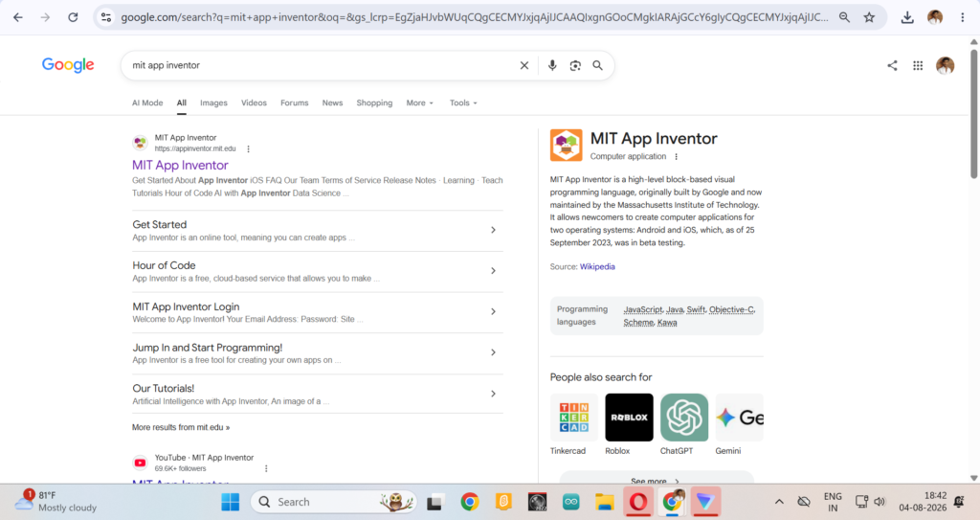Expand the Hour of Code sitelink chevron
Image resolution: width=980 pixels, height=520 pixels.
point(493,271)
